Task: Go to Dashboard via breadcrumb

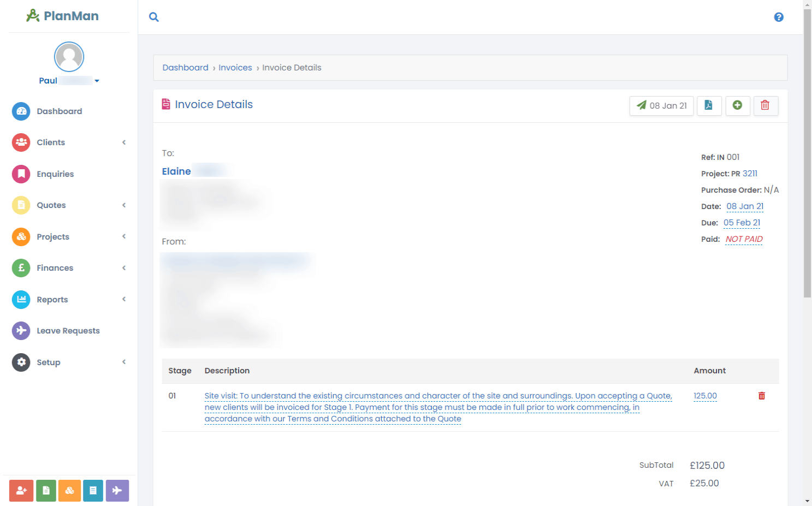Action: click(185, 68)
